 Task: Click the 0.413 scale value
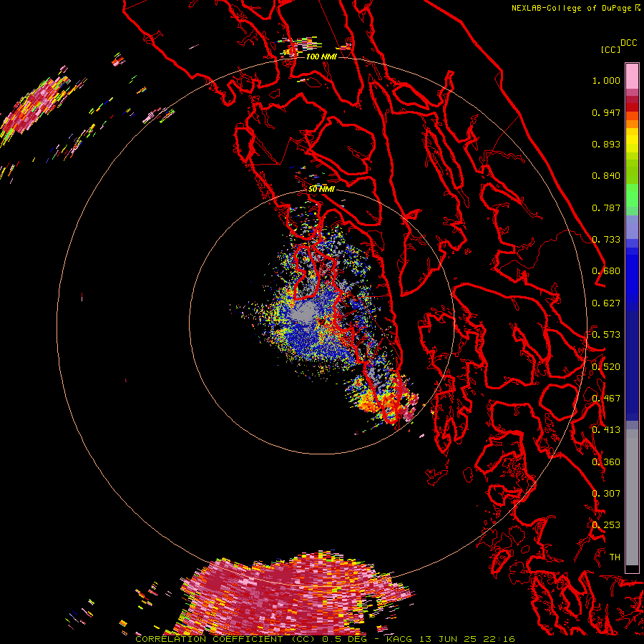point(606,430)
